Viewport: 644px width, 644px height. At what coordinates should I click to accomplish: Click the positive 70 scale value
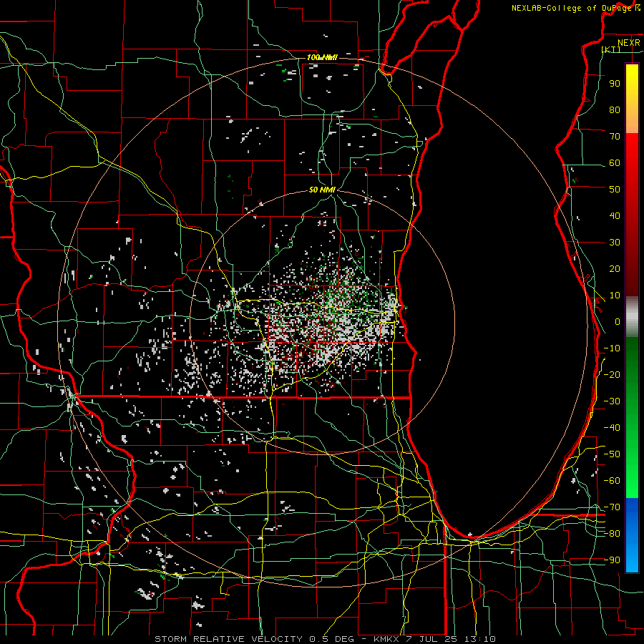pos(615,137)
